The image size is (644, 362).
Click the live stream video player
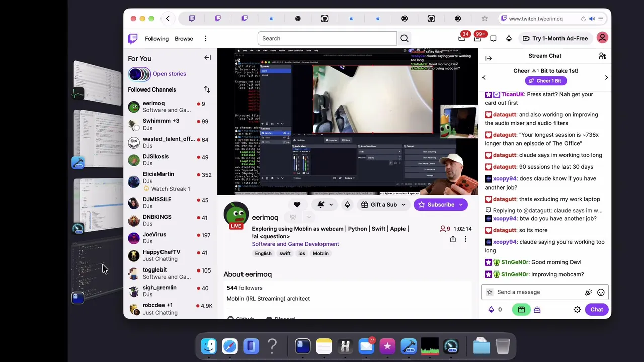tap(348, 122)
